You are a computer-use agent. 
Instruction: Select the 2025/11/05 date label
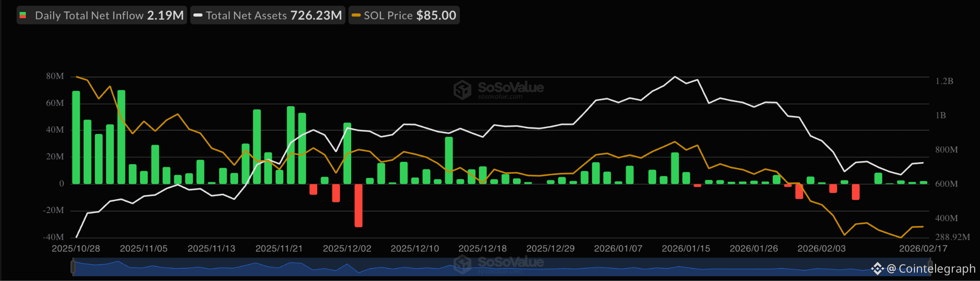[x=144, y=248]
